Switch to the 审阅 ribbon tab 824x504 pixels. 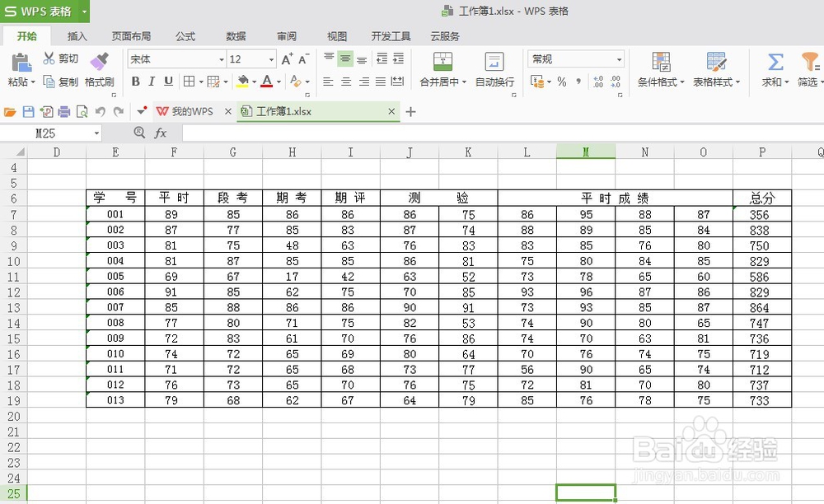[x=287, y=36]
